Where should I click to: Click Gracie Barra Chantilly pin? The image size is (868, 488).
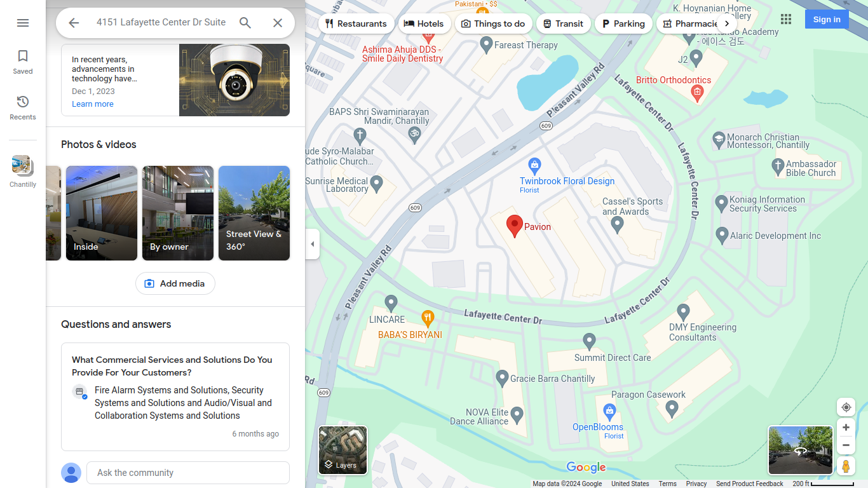(x=503, y=378)
